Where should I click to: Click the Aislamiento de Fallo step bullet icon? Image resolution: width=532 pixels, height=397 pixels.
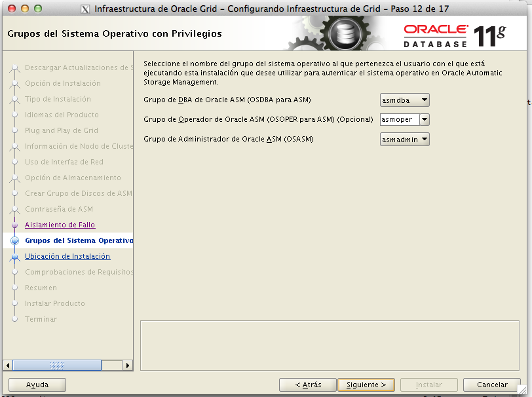[x=14, y=225]
